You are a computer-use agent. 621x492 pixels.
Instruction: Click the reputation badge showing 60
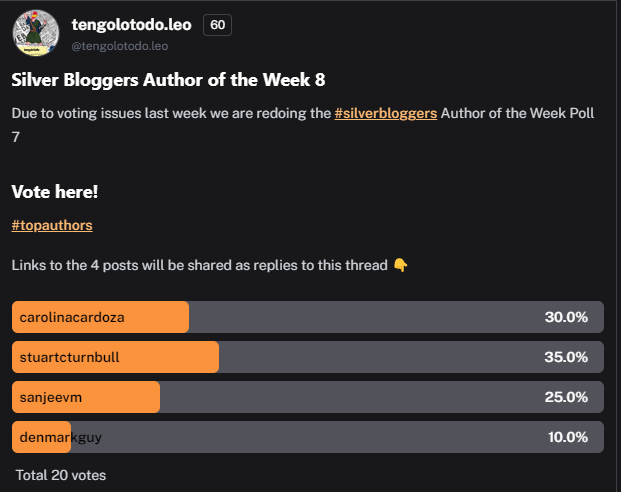coord(217,25)
